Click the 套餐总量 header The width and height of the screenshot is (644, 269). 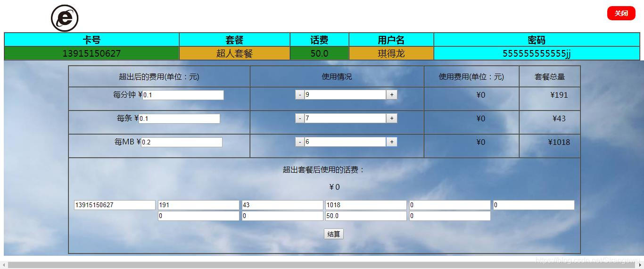[x=550, y=77]
